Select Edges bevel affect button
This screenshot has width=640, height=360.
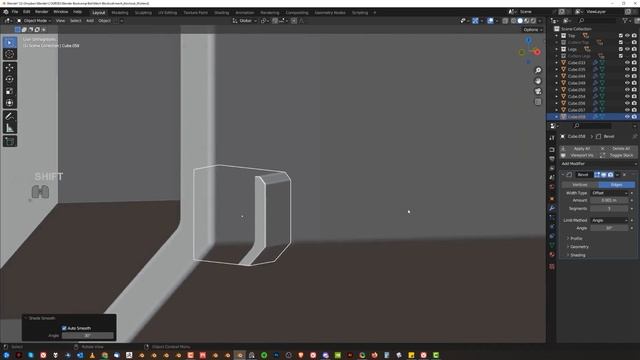click(x=616, y=185)
